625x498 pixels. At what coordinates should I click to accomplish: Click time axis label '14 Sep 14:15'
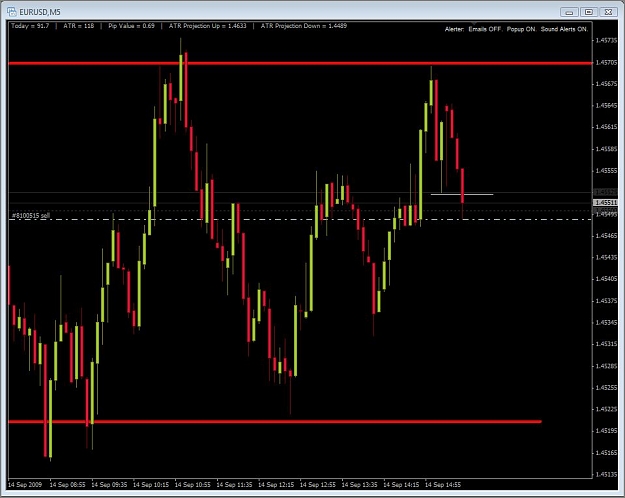pos(401,485)
